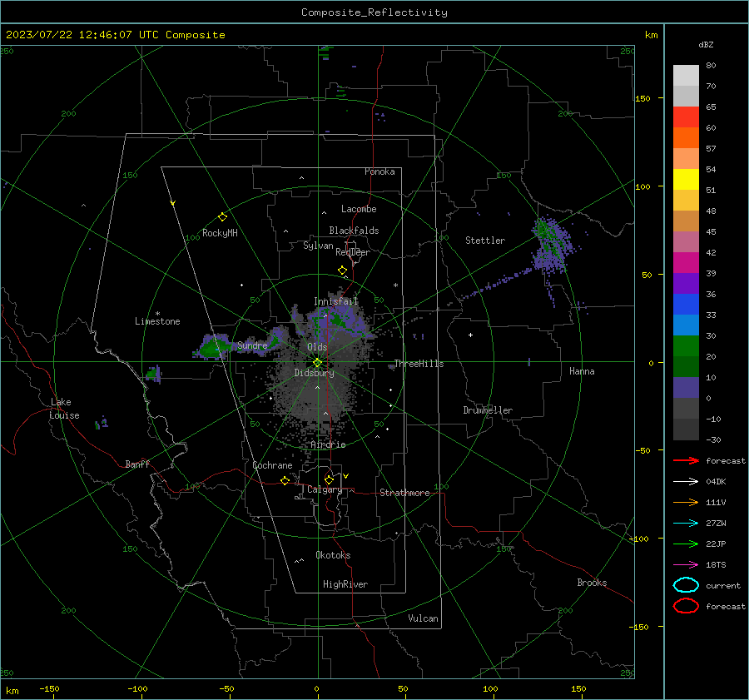Click the red forecast arrow legend icon
This screenshot has width=749, height=700.
pos(686,460)
